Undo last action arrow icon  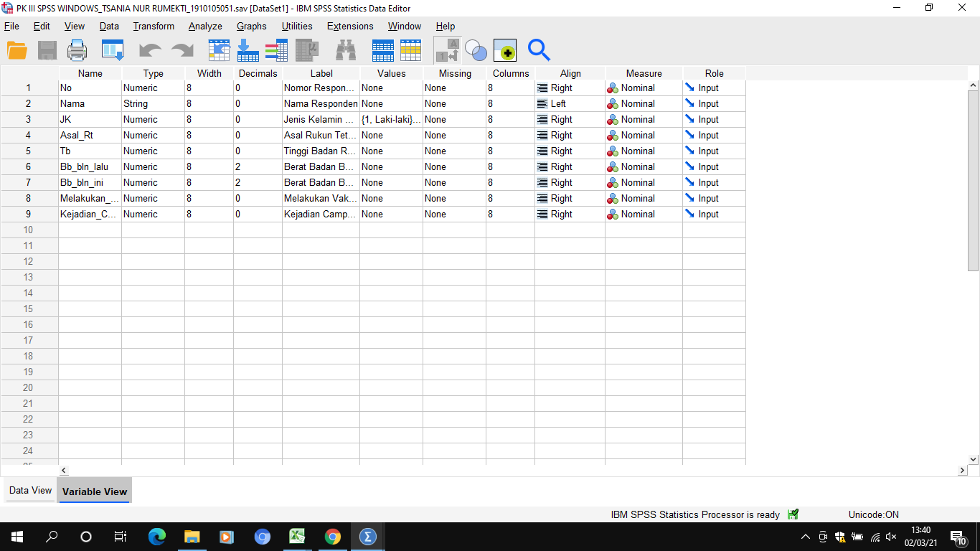pyautogui.click(x=151, y=50)
